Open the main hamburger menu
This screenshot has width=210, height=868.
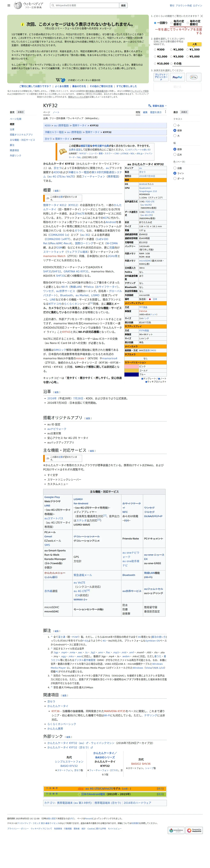(x=9, y=5)
